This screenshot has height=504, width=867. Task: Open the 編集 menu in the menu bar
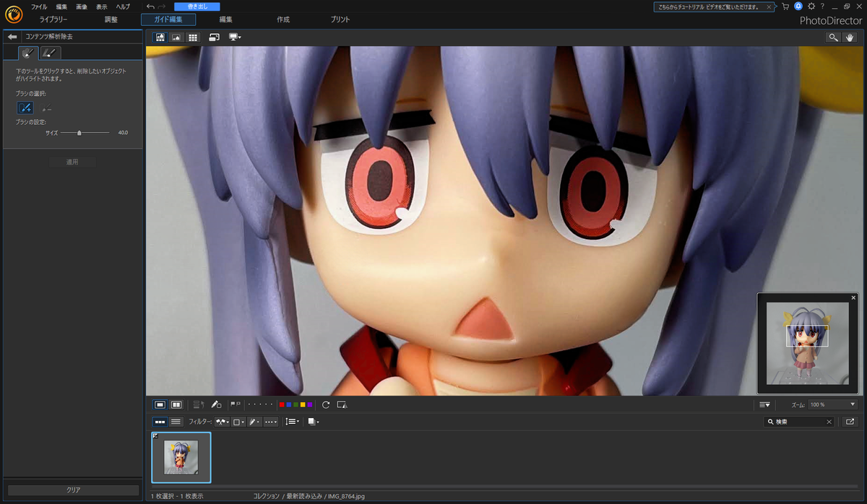[61, 6]
